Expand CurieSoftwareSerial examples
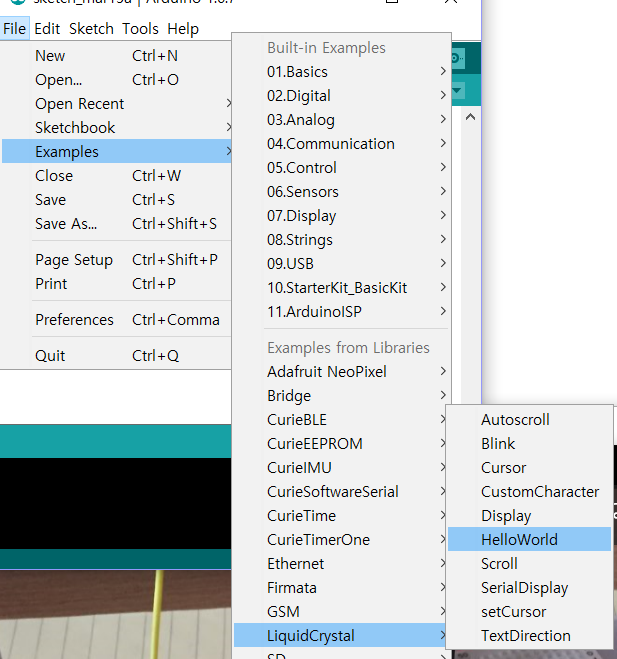 340,491
